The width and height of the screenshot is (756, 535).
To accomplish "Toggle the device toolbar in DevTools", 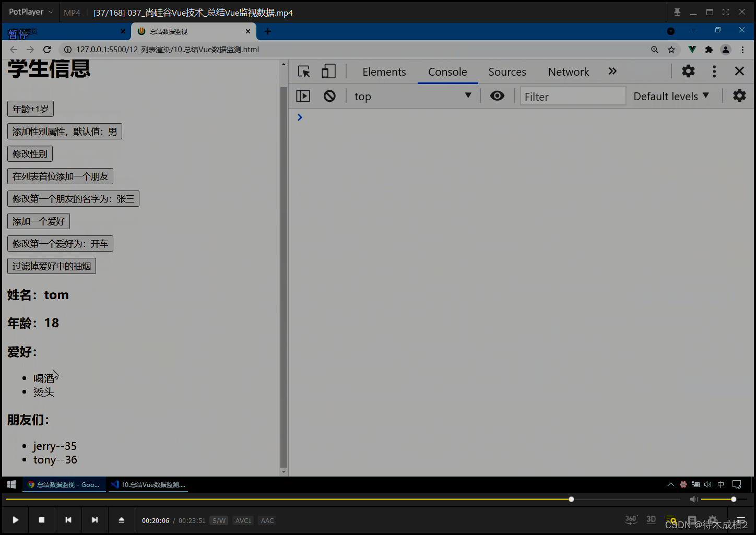I will click(328, 72).
